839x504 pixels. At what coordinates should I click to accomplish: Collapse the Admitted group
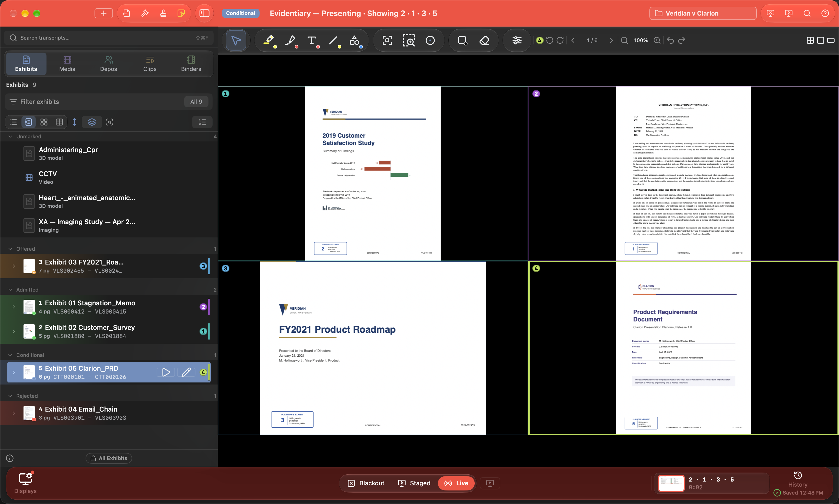click(x=10, y=290)
